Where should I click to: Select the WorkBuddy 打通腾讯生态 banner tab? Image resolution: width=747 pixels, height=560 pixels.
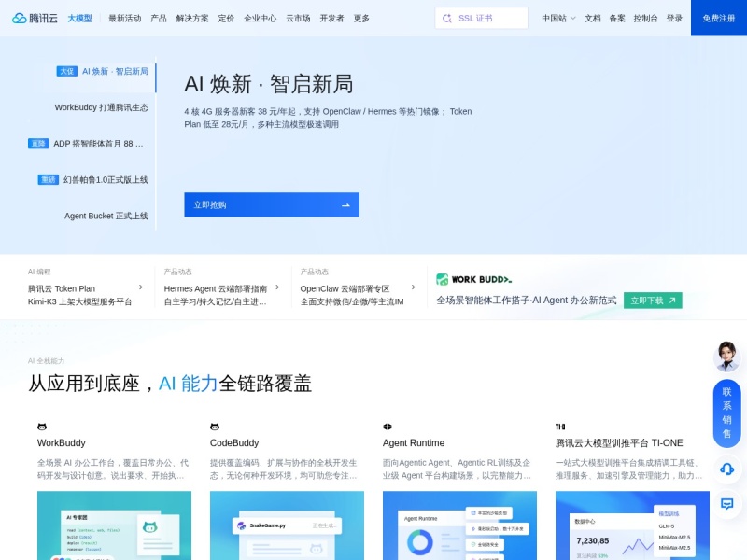101,107
